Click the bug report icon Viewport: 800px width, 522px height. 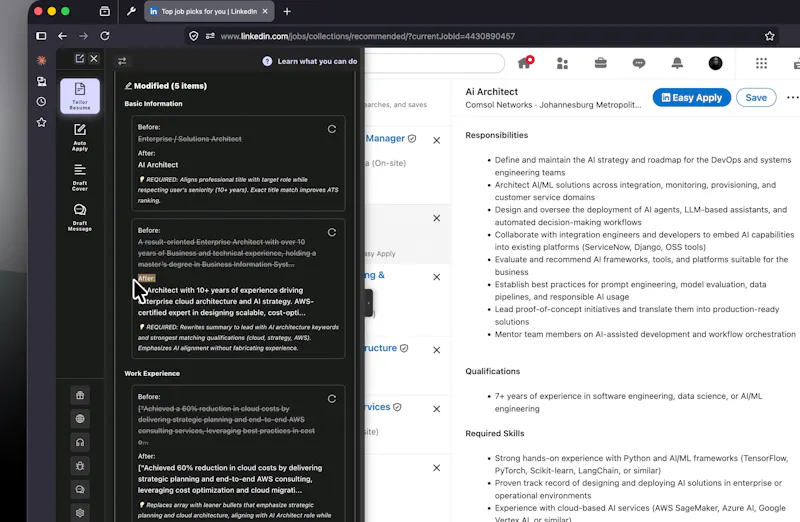point(80,466)
